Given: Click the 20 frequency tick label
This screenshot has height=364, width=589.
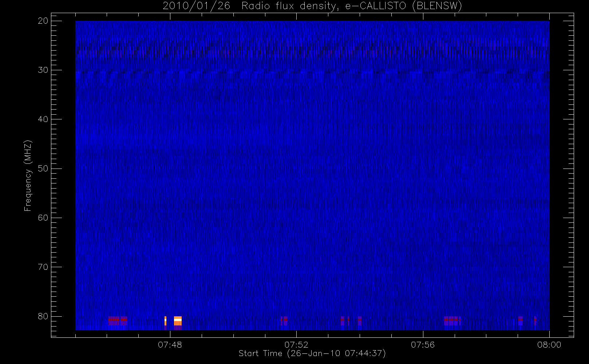Looking at the screenshot, I should (43, 21).
